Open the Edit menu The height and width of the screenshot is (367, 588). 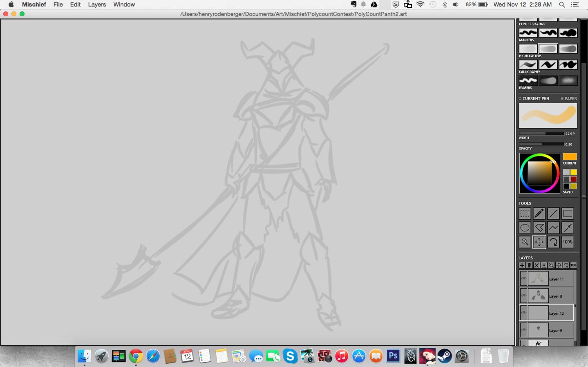(75, 4)
